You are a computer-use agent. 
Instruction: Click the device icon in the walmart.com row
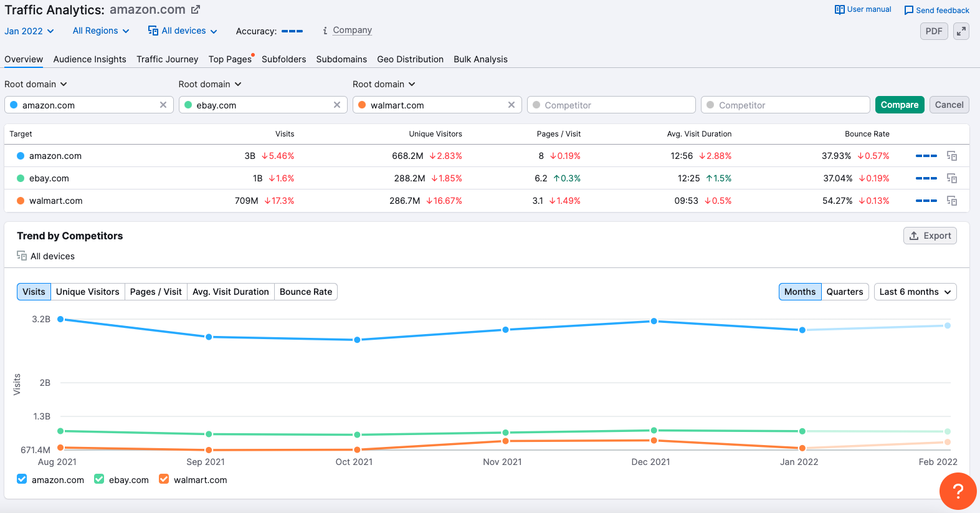click(952, 201)
